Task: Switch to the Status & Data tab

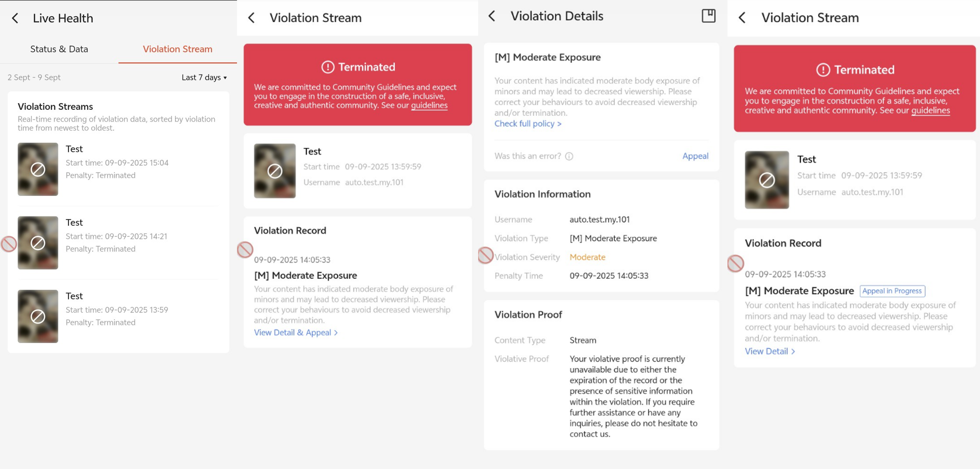Action: [x=59, y=49]
